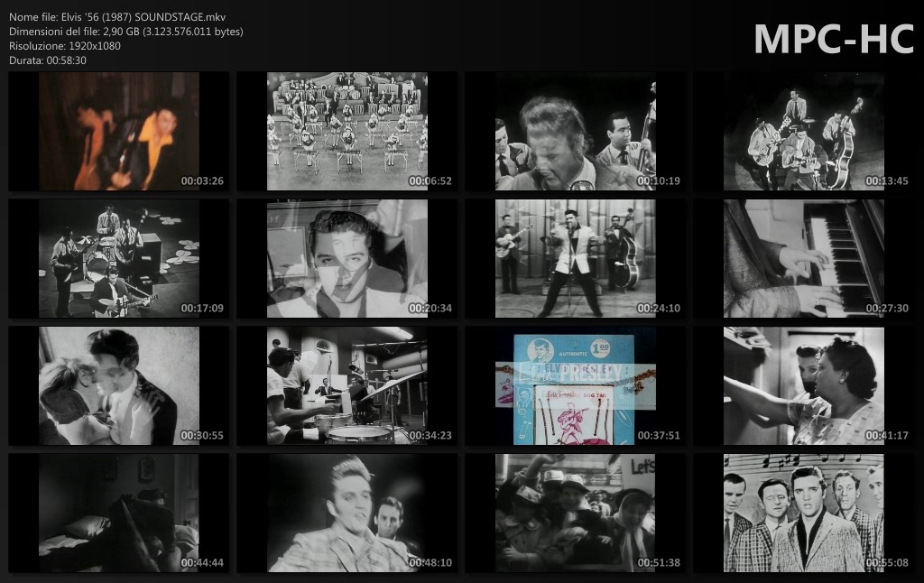Click the MPC-HC logo text
This screenshot has height=583, width=924.
click(833, 38)
